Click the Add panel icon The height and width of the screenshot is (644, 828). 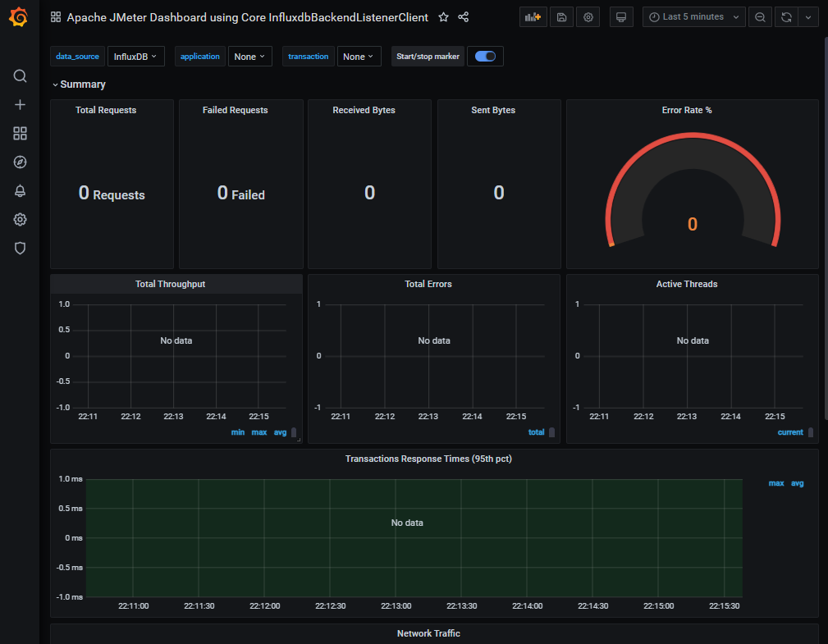pyautogui.click(x=533, y=17)
